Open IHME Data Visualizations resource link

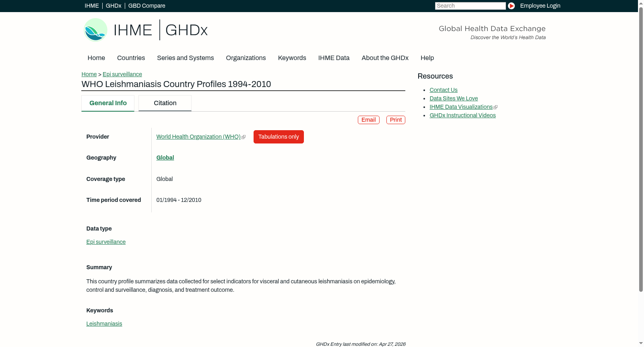click(461, 107)
